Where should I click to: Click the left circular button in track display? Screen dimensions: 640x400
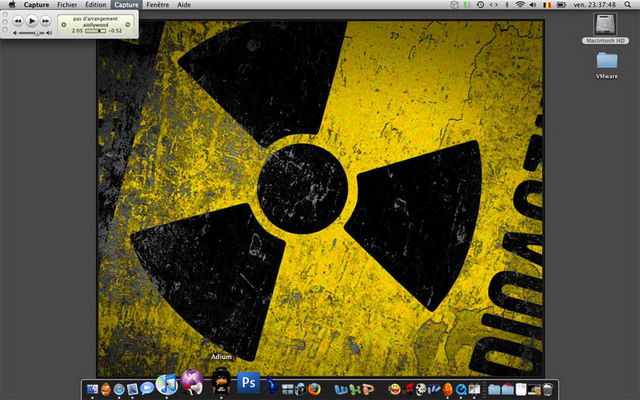(x=63, y=24)
